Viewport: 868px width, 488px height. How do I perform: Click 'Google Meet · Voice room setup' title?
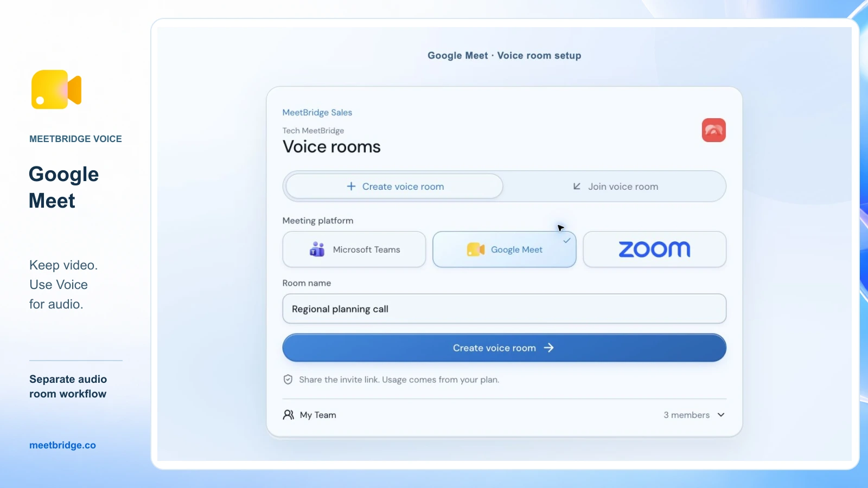point(505,55)
